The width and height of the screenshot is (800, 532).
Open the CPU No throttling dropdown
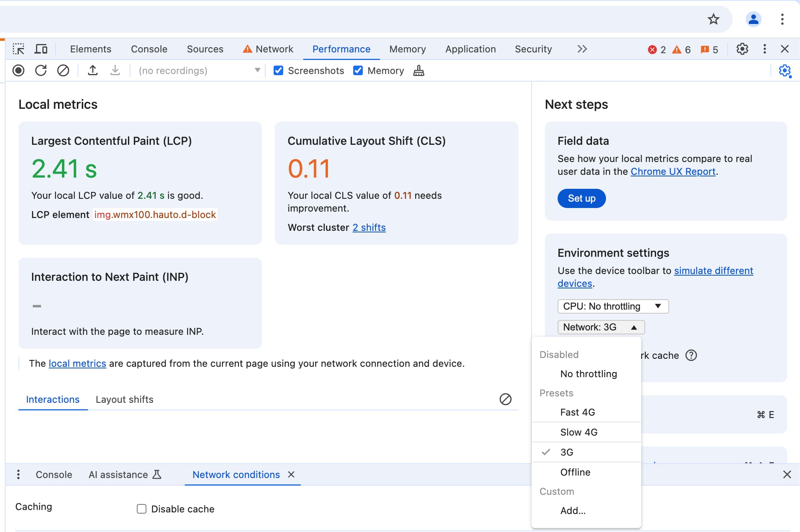[x=613, y=306]
